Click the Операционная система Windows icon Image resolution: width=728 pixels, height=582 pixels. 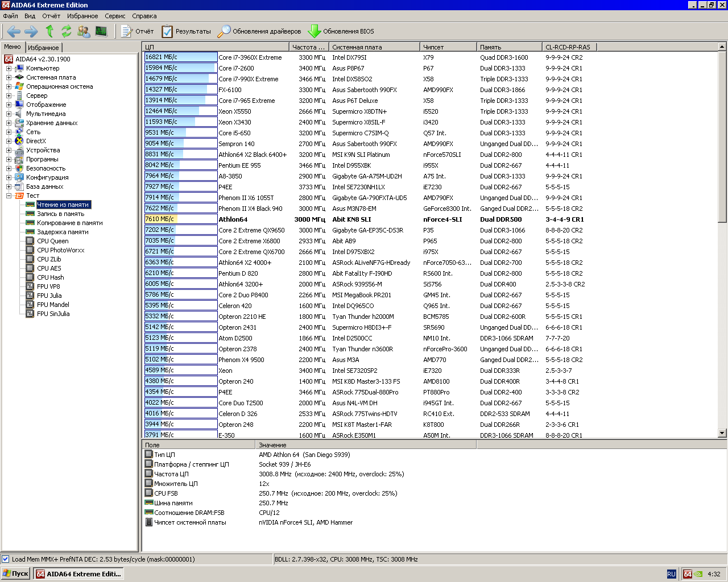[x=19, y=86]
